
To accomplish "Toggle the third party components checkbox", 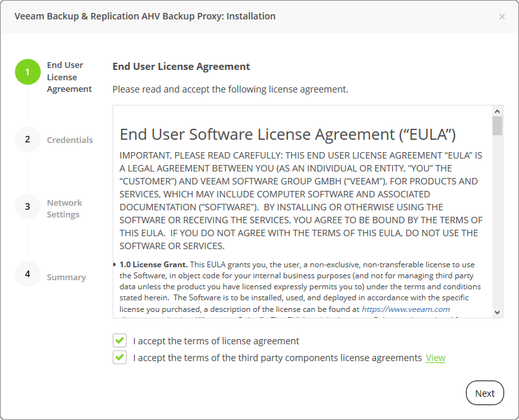I will pos(120,358).
